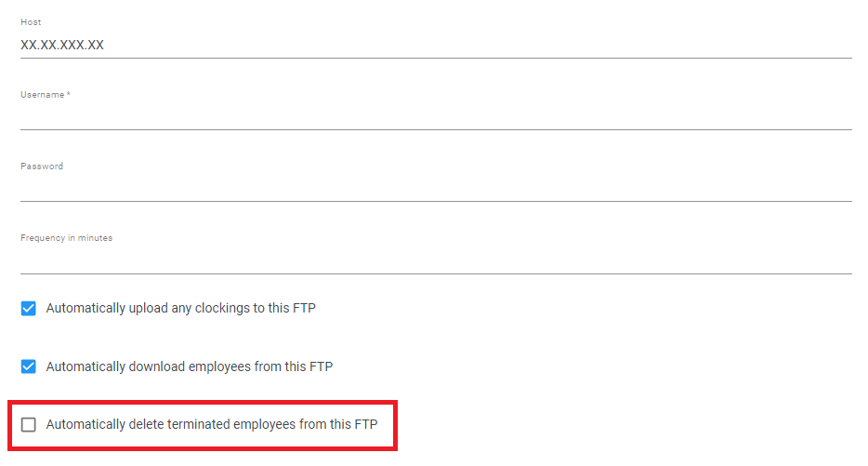Click the Username field label

point(42,95)
